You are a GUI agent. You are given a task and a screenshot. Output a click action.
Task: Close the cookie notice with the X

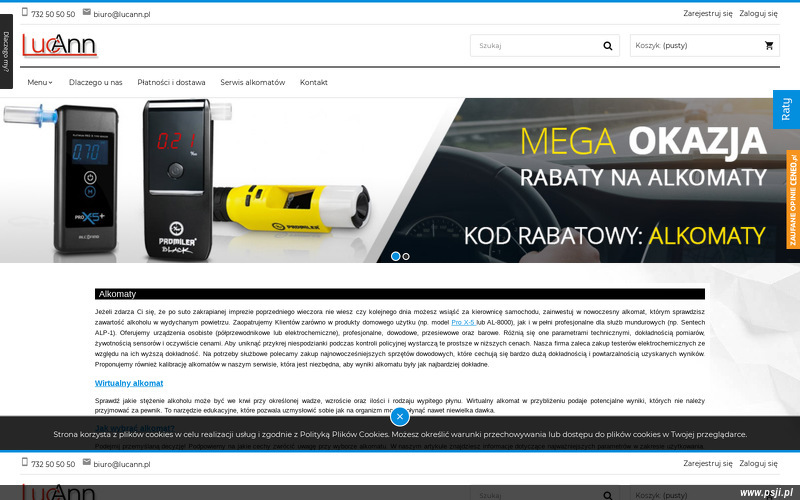(400, 417)
